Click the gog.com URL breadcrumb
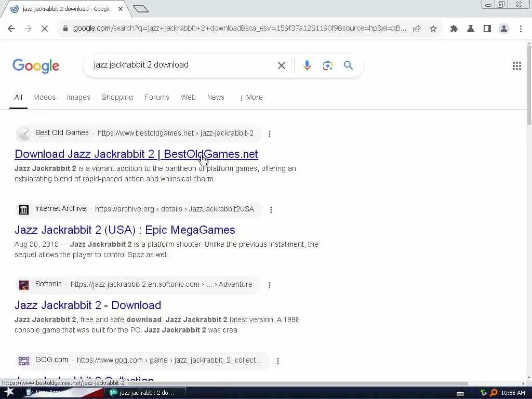532x399 pixels. point(169,360)
